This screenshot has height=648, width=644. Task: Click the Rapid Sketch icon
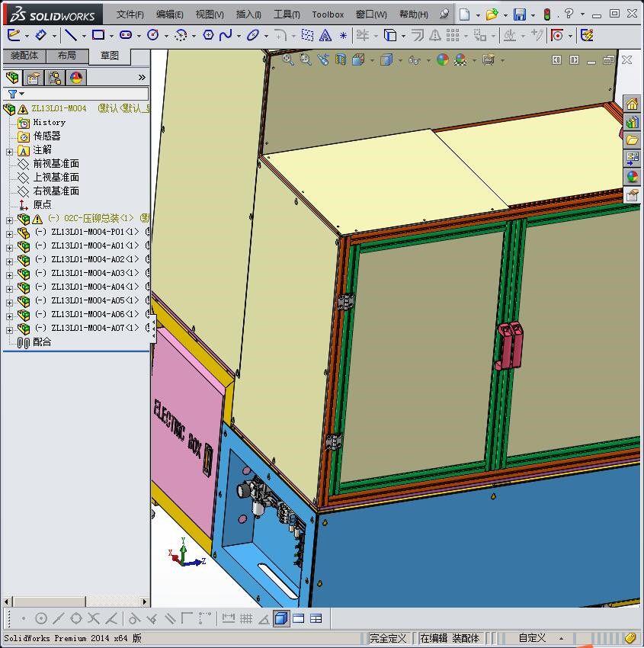pyautogui.click(x=587, y=36)
